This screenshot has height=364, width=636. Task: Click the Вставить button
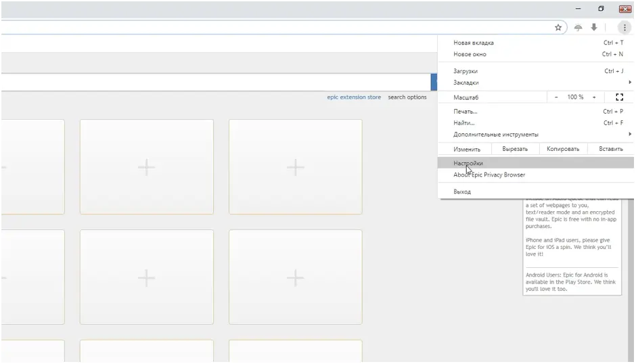tap(611, 149)
